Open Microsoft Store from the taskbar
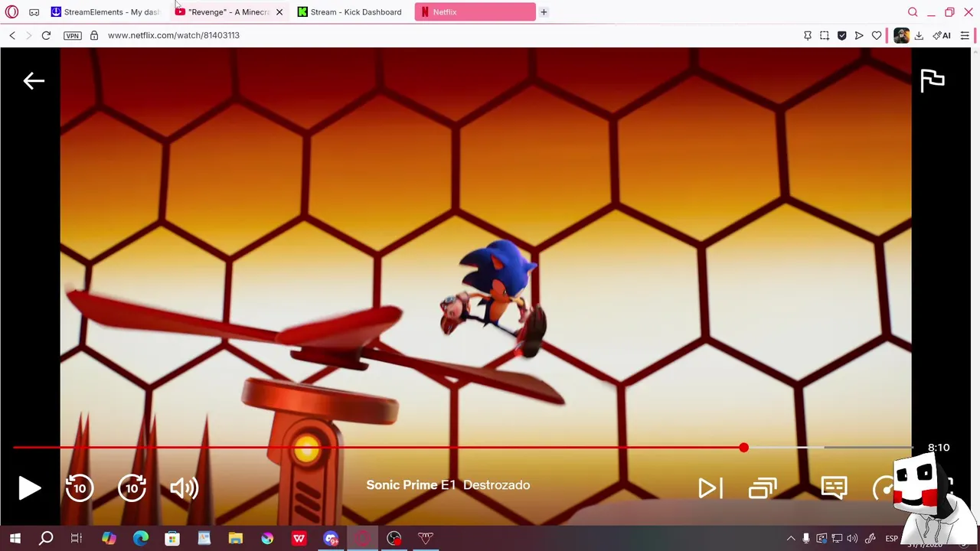The height and width of the screenshot is (551, 980). (x=172, y=539)
